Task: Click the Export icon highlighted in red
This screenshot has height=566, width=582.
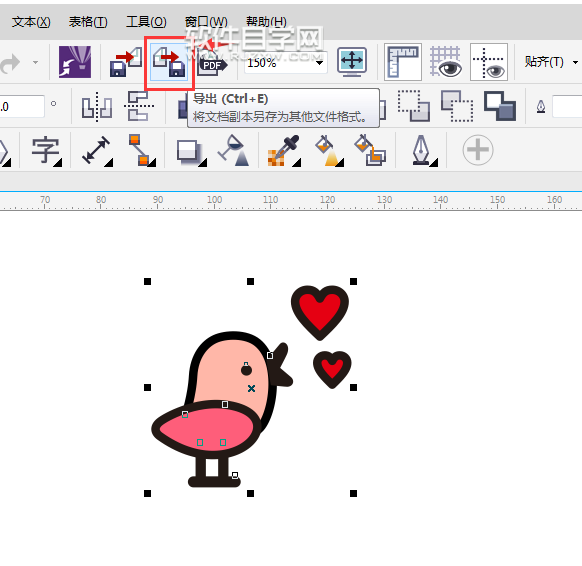Action: pos(169,62)
